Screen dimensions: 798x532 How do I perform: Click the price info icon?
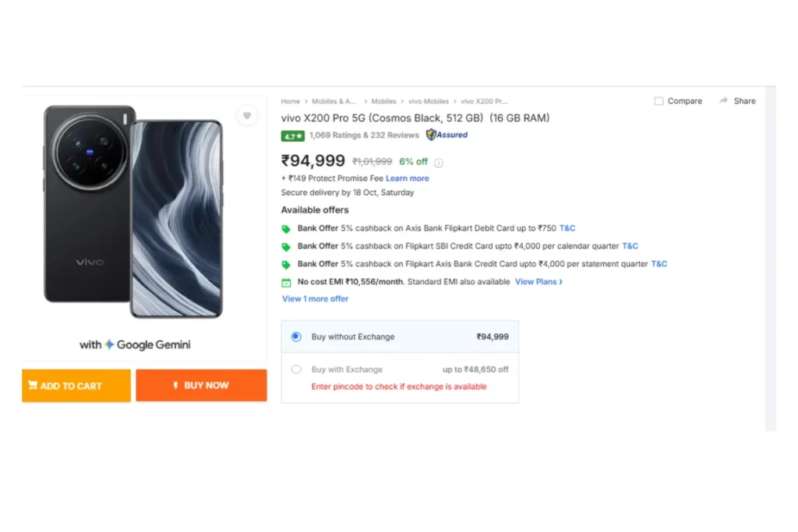pyautogui.click(x=439, y=163)
